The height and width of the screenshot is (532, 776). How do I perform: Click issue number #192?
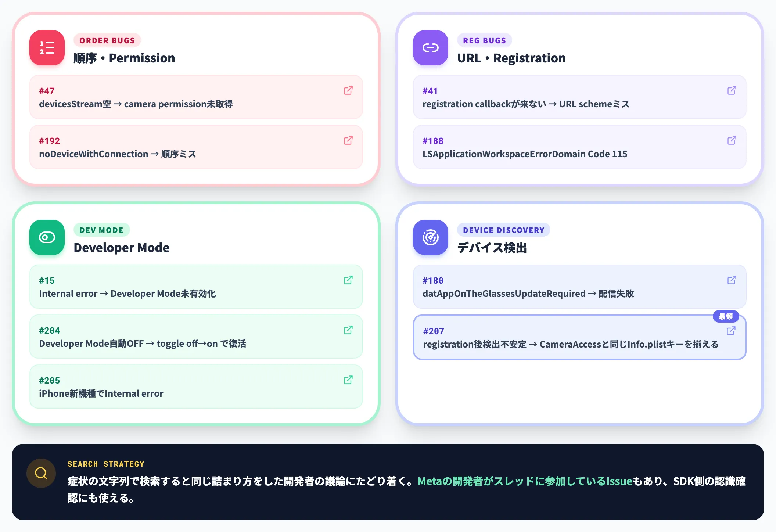[49, 141]
